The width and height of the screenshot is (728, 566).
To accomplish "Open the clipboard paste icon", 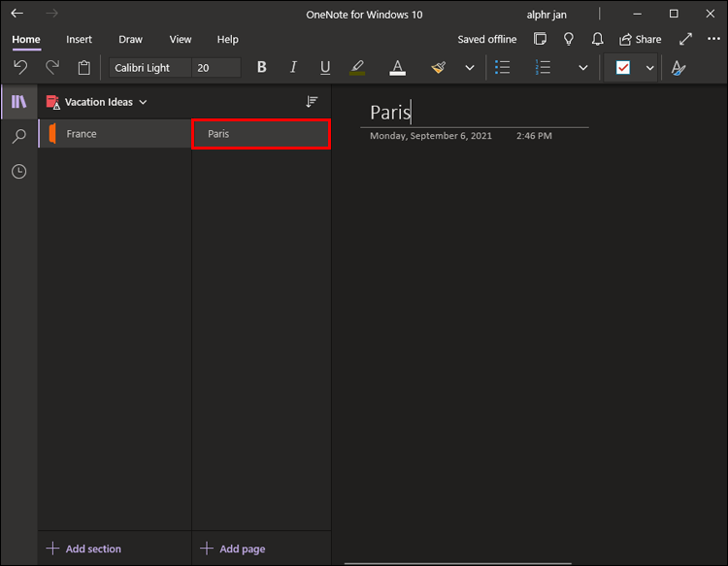I will point(84,68).
